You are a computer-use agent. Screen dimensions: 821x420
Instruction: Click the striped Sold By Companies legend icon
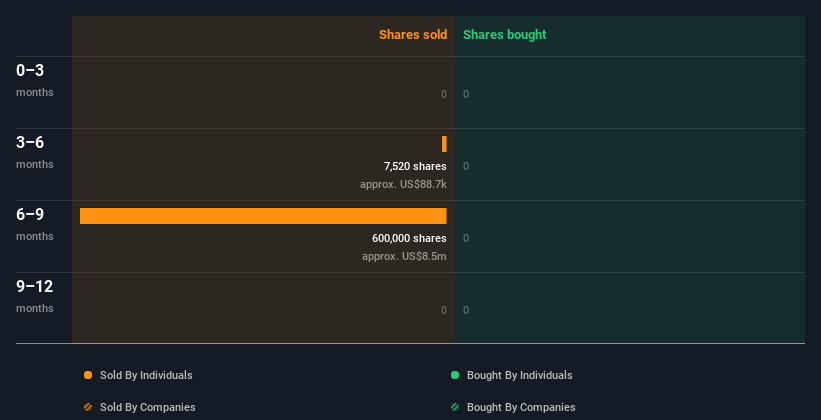click(x=88, y=407)
